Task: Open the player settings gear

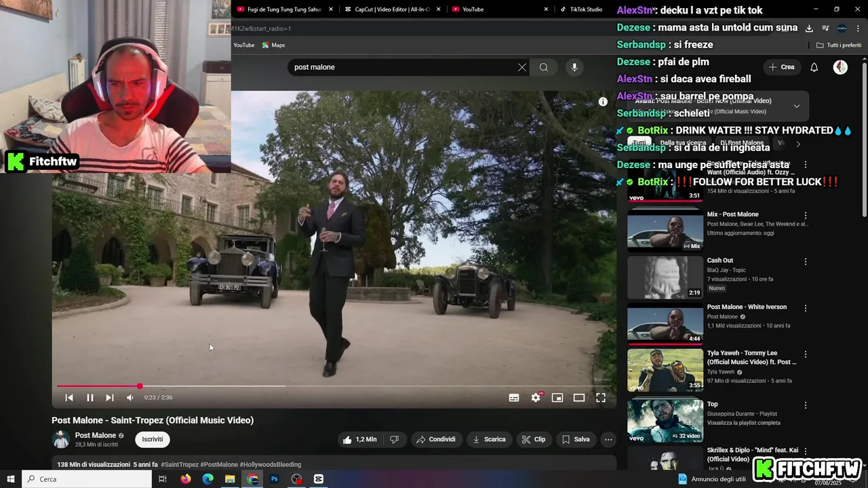Action: pos(536,398)
